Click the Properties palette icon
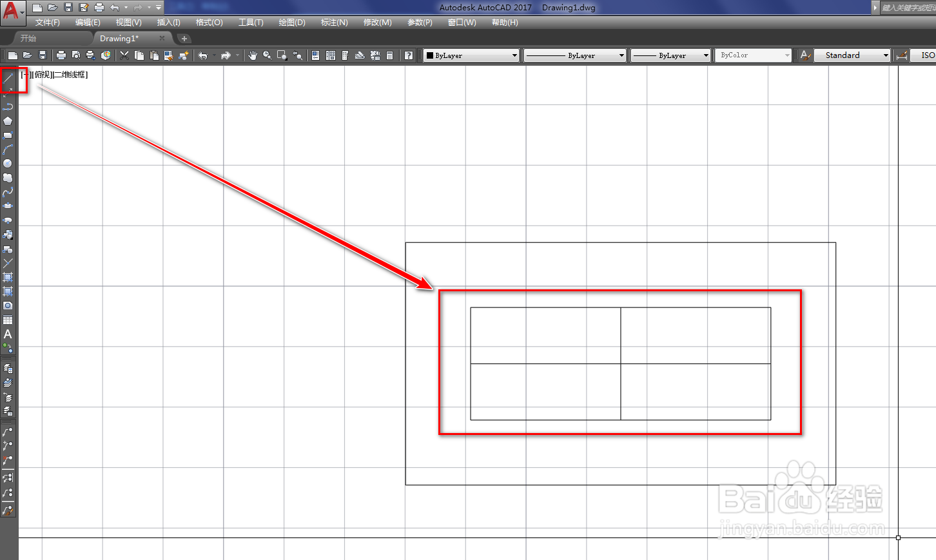The height and width of the screenshot is (560, 936). (x=315, y=55)
